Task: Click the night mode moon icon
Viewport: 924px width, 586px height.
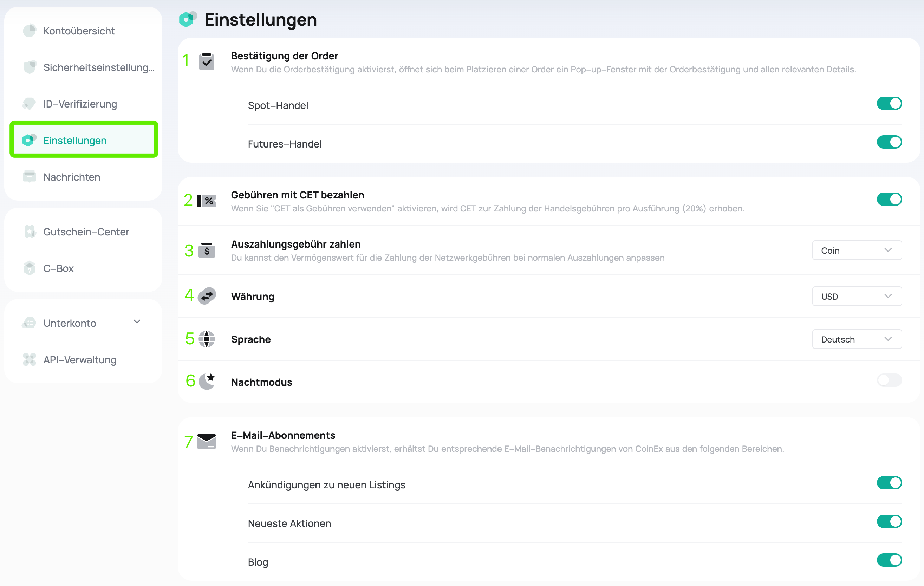Action: pyautogui.click(x=207, y=381)
